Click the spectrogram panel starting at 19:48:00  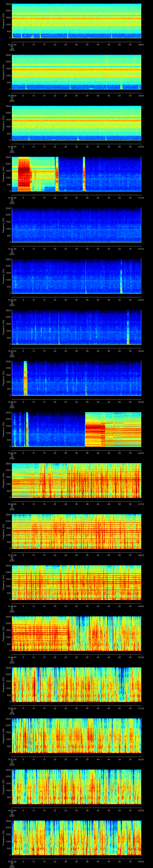pyautogui.click(x=77, y=583)
